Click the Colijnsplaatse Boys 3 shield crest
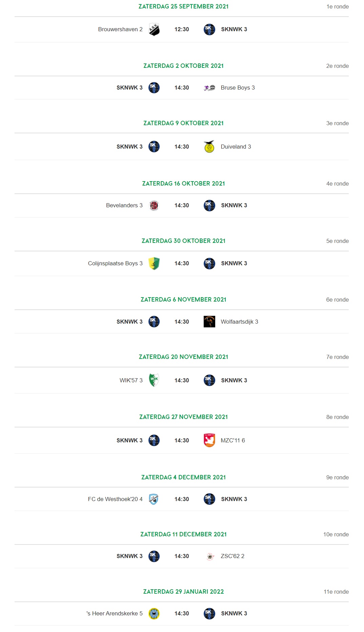The height and width of the screenshot is (632, 364). click(154, 264)
